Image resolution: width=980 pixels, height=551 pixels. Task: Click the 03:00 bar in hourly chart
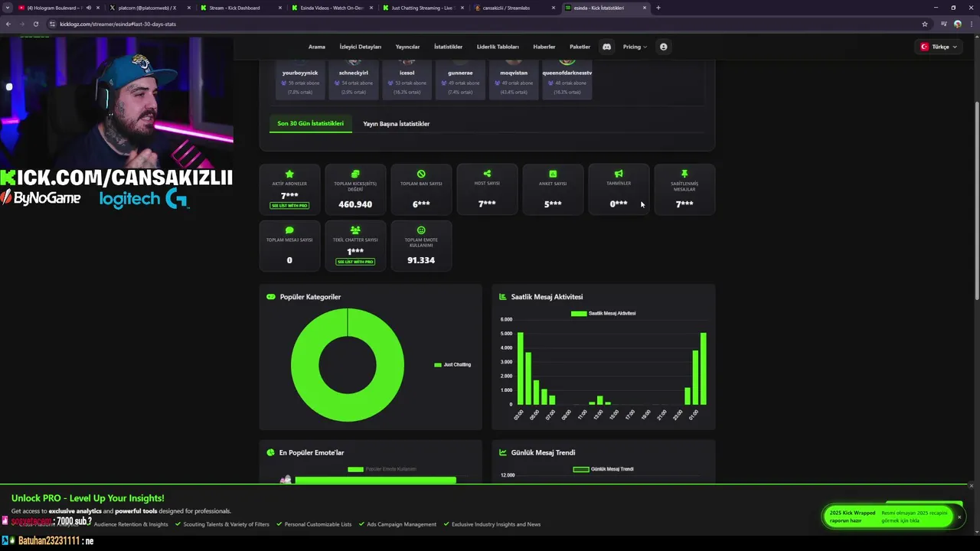point(521,368)
